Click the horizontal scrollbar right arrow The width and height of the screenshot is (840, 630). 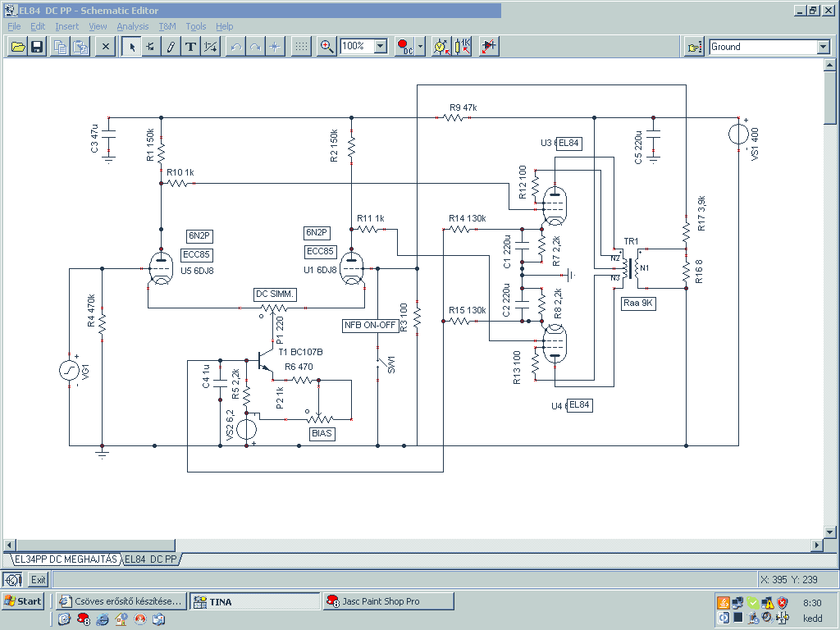coord(816,546)
